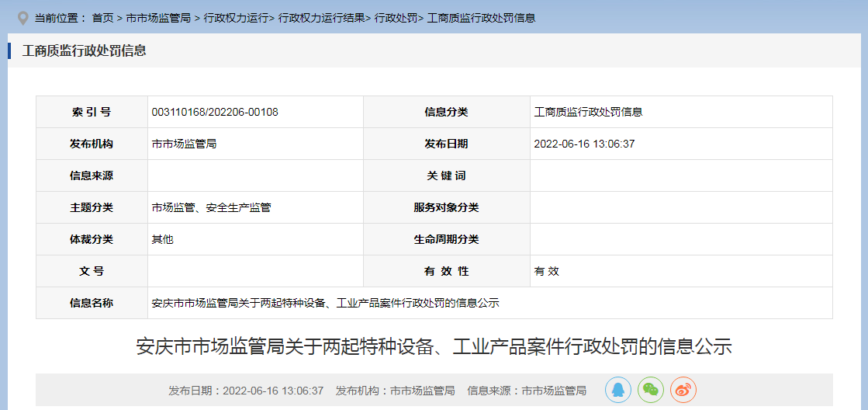Open 行政权力运行 breadcrumb link

click(236, 19)
